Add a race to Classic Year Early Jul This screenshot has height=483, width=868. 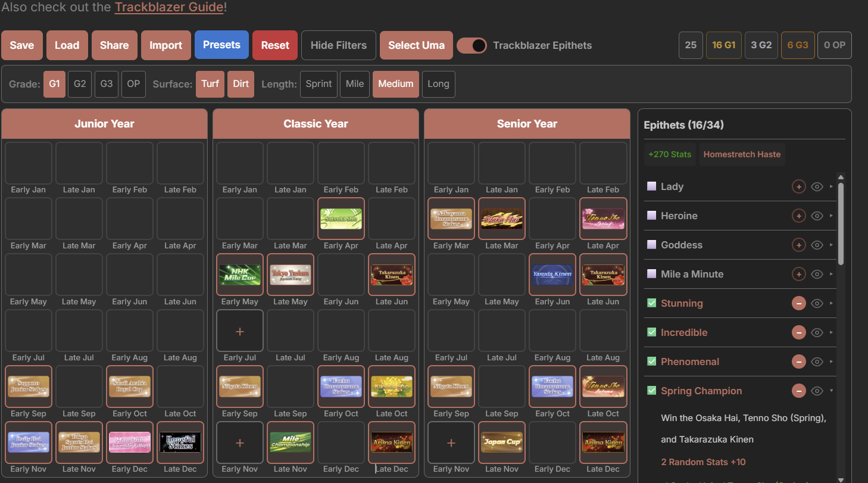click(x=240, y=331)
